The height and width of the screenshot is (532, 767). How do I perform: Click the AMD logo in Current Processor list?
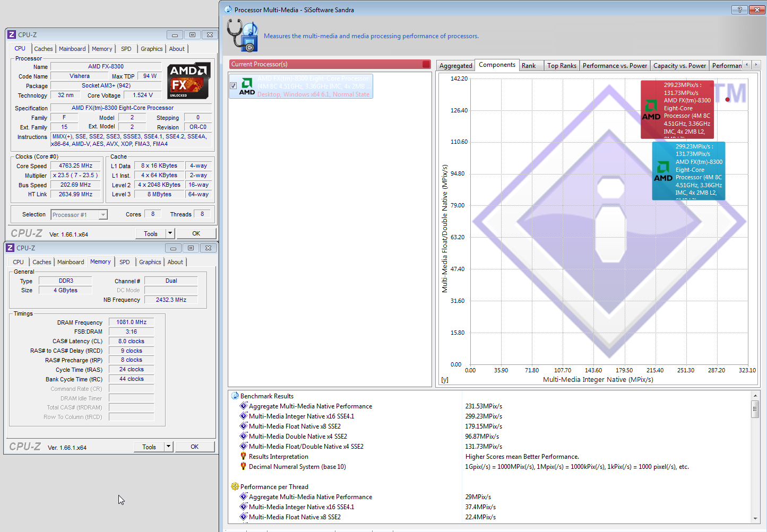pos(247,86)
